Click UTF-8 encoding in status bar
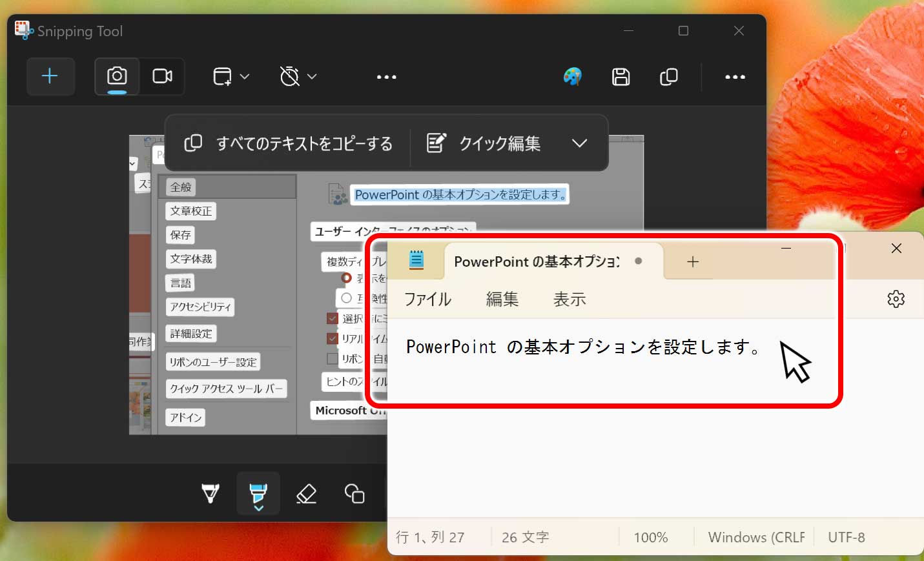 pos(846,537)
